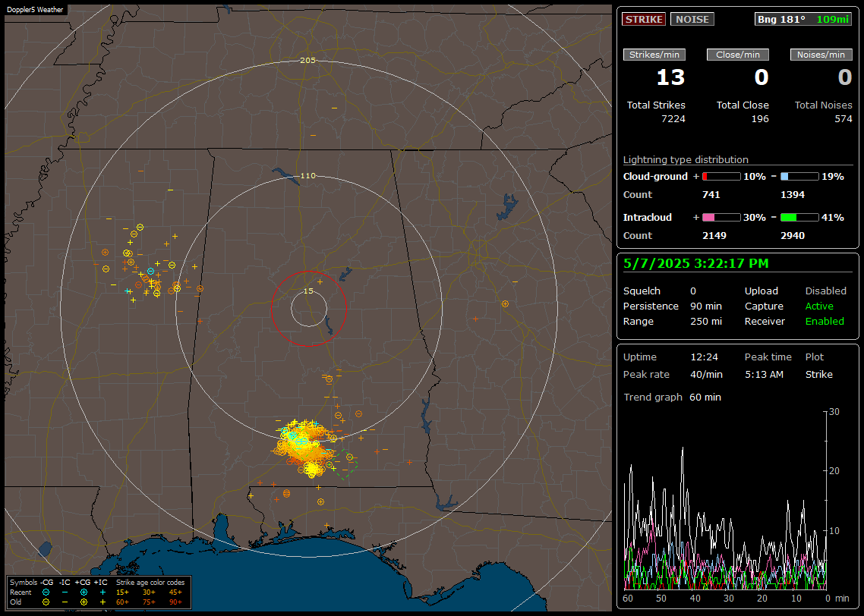Click the negative cloud-ground 19% blue bar
Screen dimensions: 864x616
click(799, 177)
